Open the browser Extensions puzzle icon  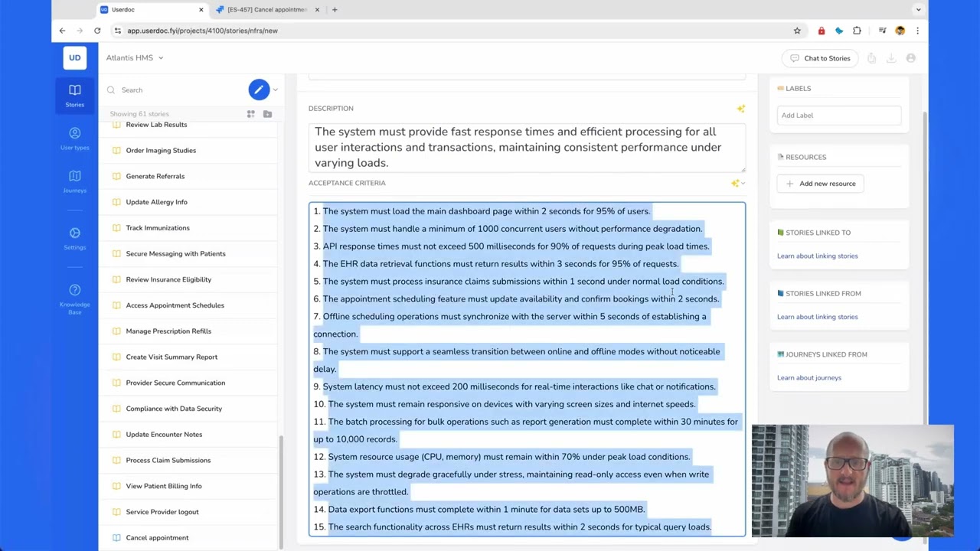tap(857, 31)
